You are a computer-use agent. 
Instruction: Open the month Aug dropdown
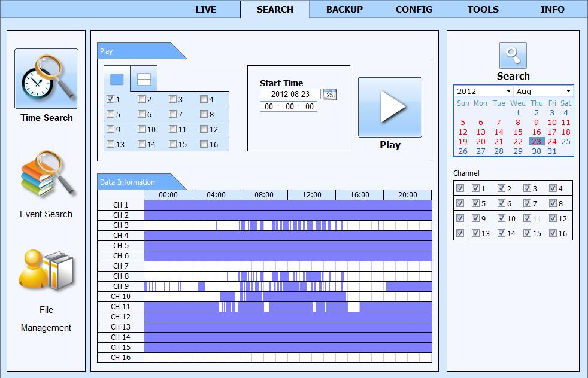[x=543, y=91]
